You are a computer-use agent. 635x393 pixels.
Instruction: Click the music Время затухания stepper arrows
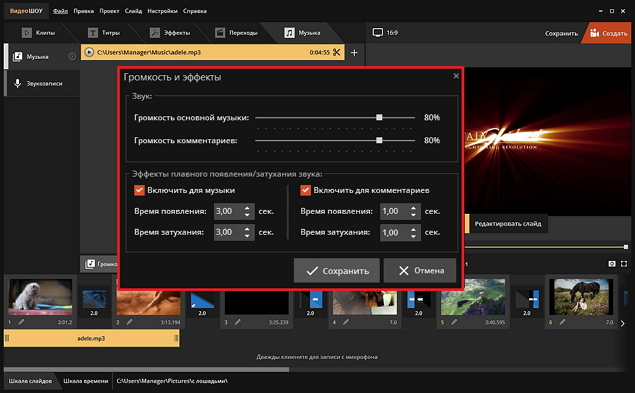tap(247, 232)
